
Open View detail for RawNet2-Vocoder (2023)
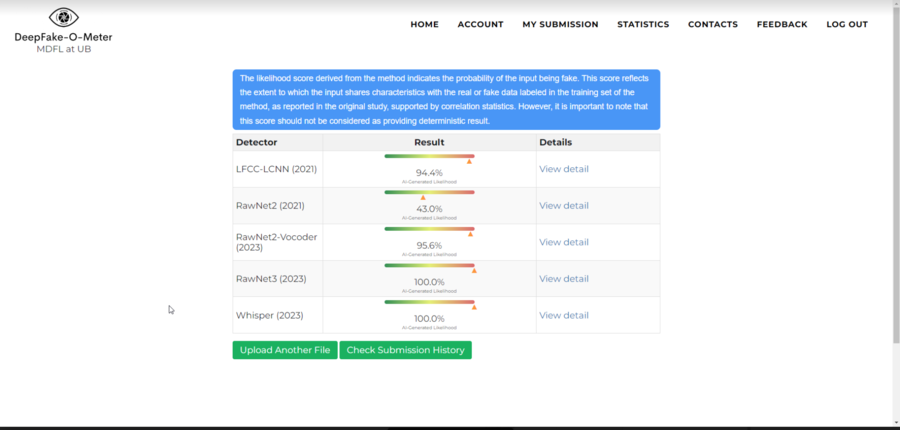(564, 242)
